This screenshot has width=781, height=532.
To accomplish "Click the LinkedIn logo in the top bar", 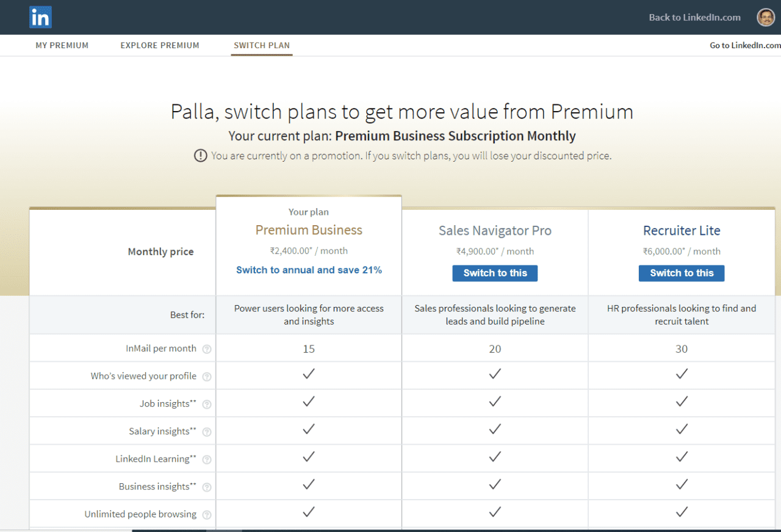I will click(40, 17).
